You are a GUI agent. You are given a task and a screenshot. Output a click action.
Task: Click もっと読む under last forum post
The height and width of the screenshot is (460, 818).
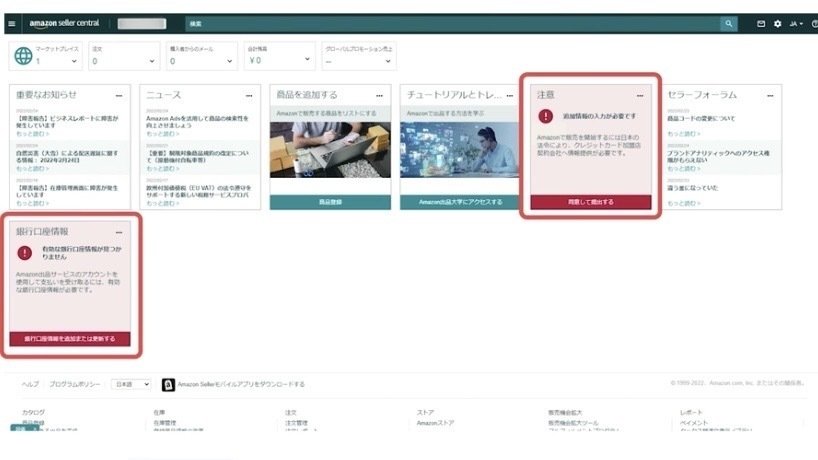[x=683, y=203]
